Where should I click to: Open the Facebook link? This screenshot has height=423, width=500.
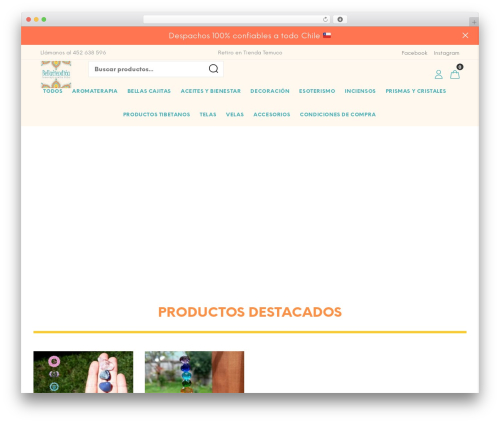(414, 53)
